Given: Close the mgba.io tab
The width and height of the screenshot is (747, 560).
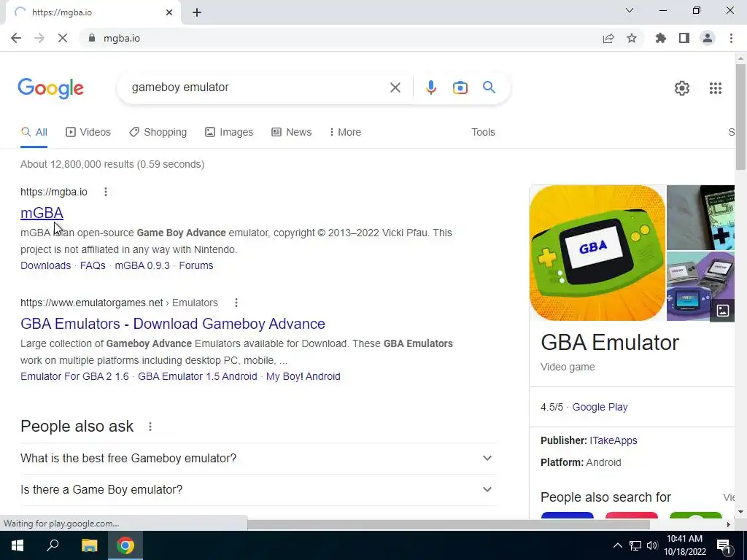Looking at the screenshot, I should [169, 12].
